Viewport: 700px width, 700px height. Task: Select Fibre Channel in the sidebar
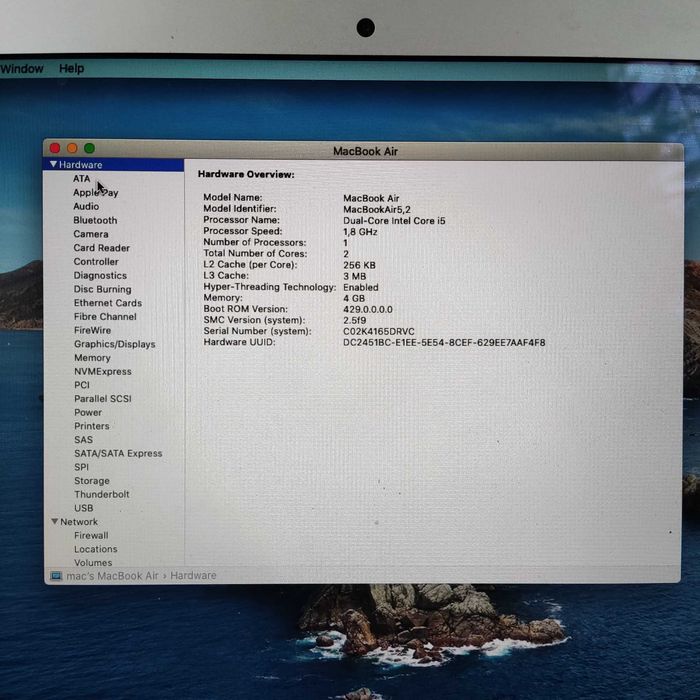pyautogui.click(x=105, y=317)
